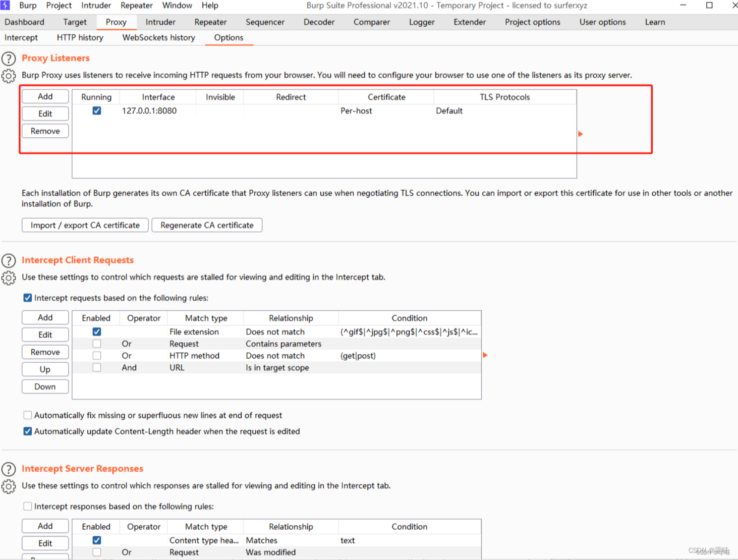This screenshot has height=560, width=738.
Task: Click the Burp Suite logo icon
Action: (5, 5)
